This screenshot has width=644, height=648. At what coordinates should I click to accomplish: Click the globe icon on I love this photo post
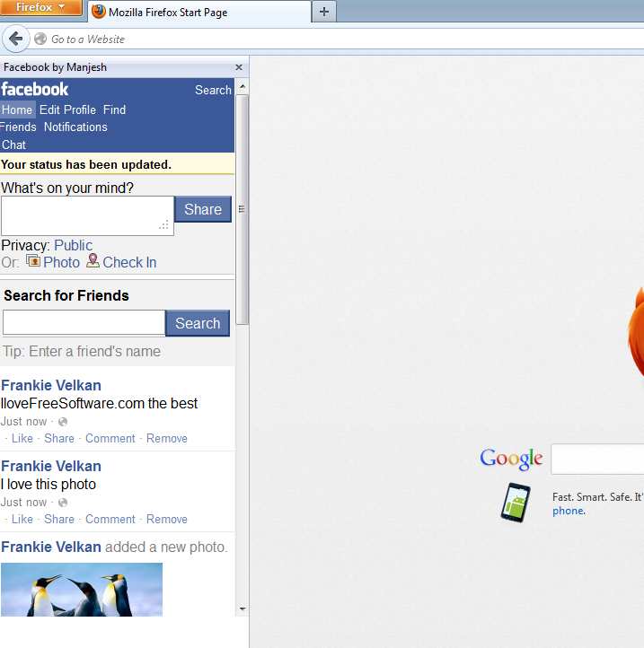(63, 503)
